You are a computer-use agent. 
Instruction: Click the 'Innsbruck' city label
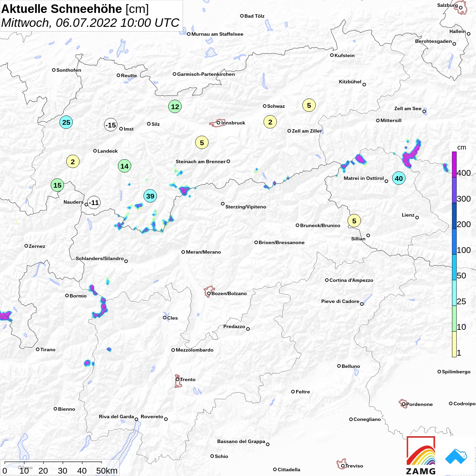point(233,123)
